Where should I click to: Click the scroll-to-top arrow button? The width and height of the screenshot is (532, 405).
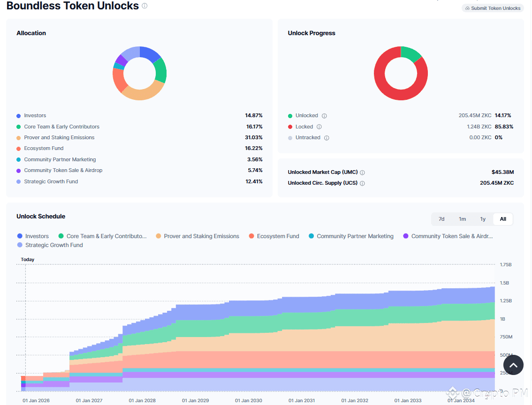(513, 365)
